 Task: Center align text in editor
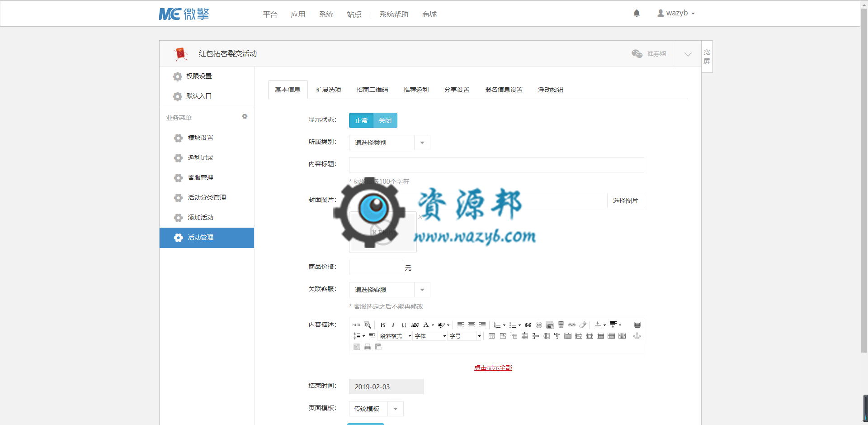[472, 325]
